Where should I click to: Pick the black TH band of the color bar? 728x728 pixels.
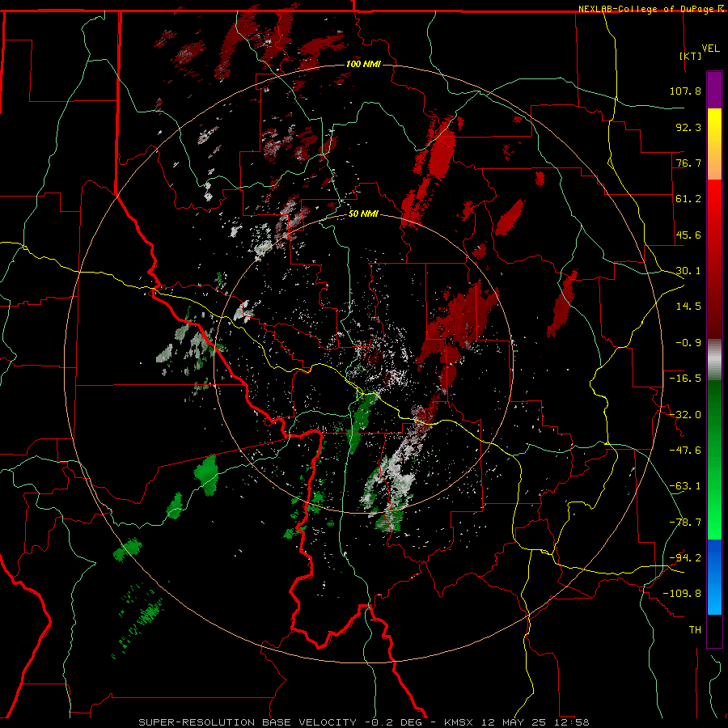[x=714, y=630]
